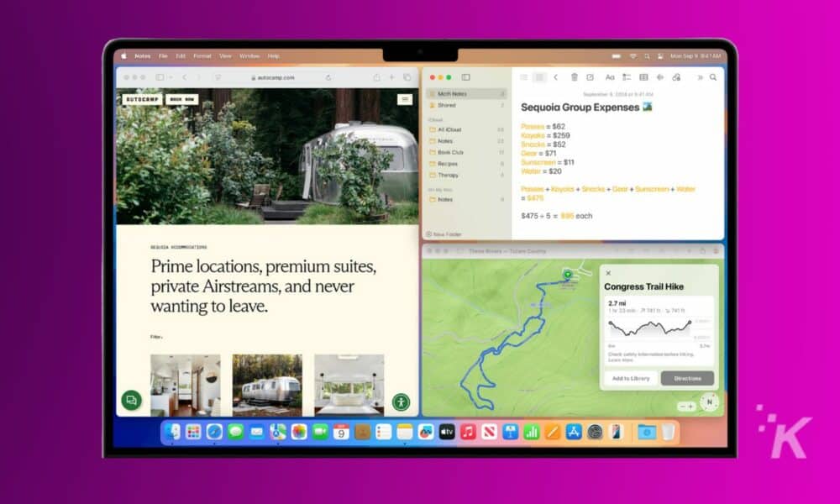Toggle the accessibility widget on the AutoCamp page
Screen dimensions: 840x504
tap(401, 403)
